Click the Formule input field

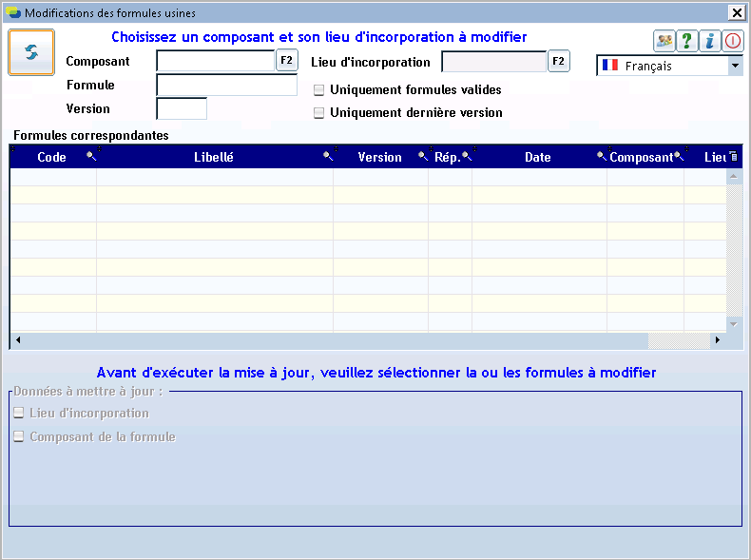(x=227, y=86)
